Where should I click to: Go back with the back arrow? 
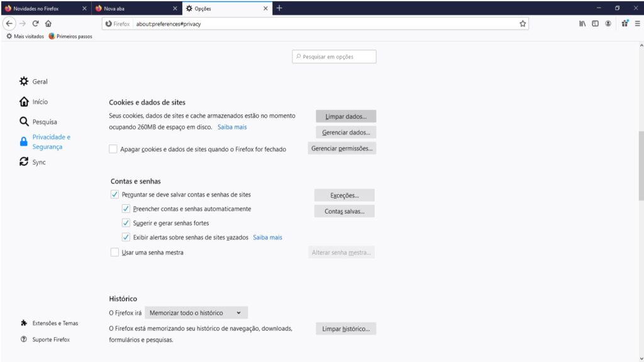pos(9,24)
